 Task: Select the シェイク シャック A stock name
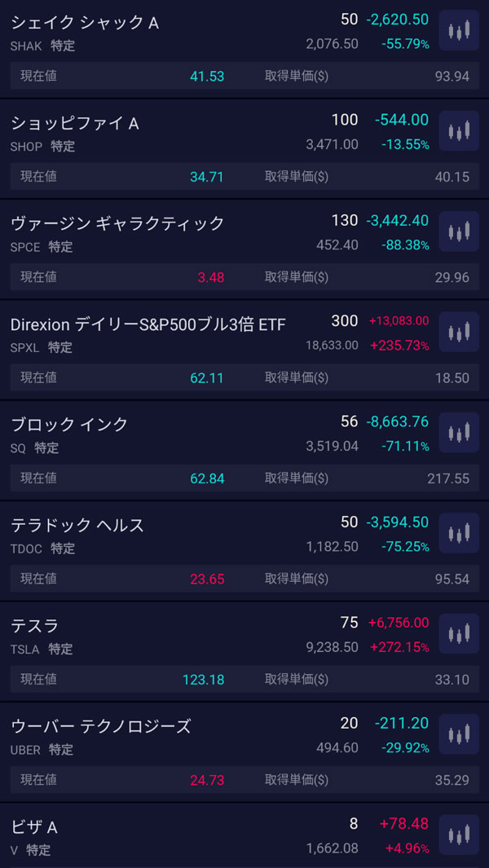tap(85, 23)
